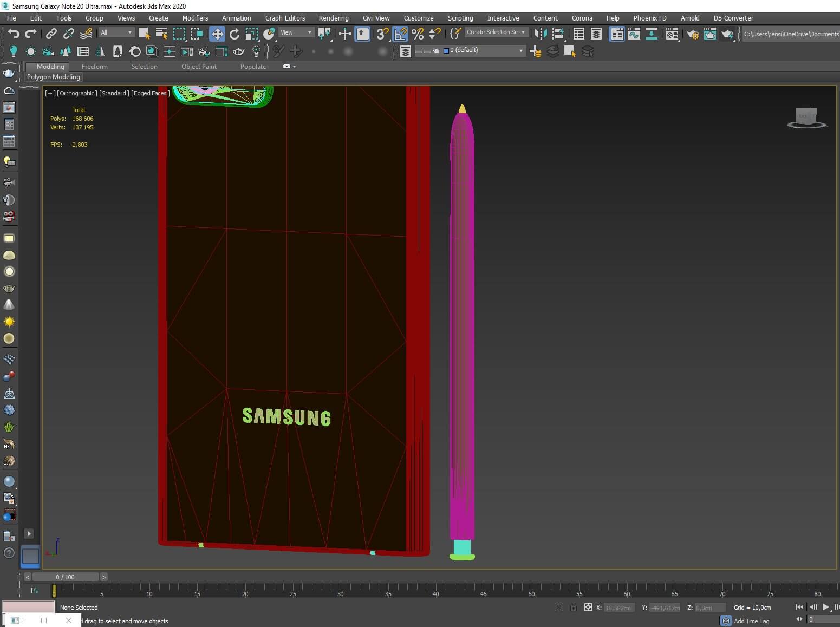The image size is (840, 627).
Task: Toggle Keyboard Shortcut Override button
Action: (x=362, y=34)
